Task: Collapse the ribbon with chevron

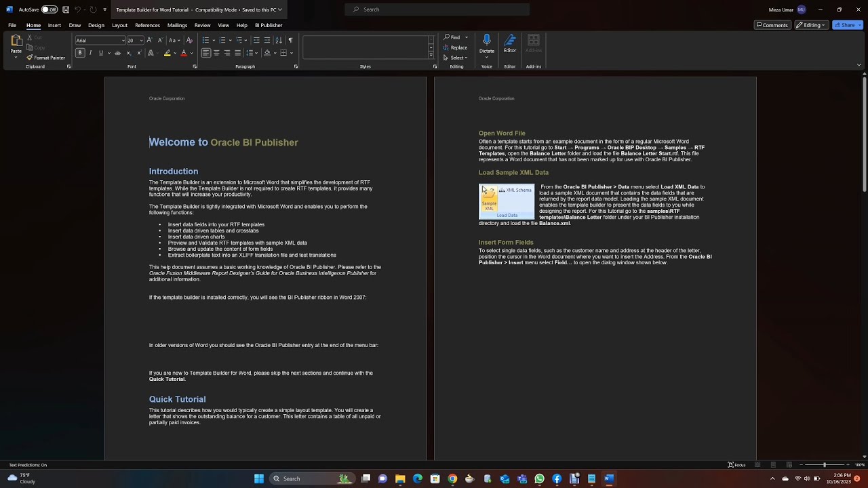Action: click(859, 65)
